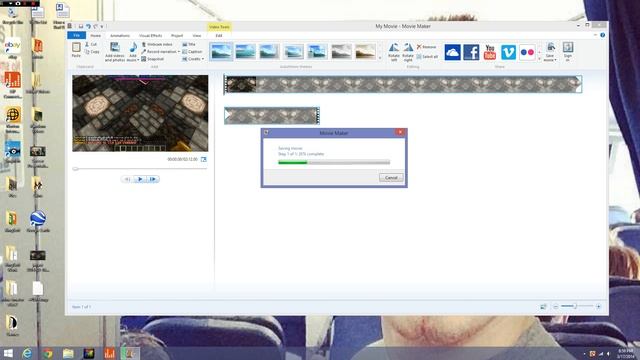640x360 pixels.
Task: Open the quick access toolbar customize arrow
Action: pos(102,27)
